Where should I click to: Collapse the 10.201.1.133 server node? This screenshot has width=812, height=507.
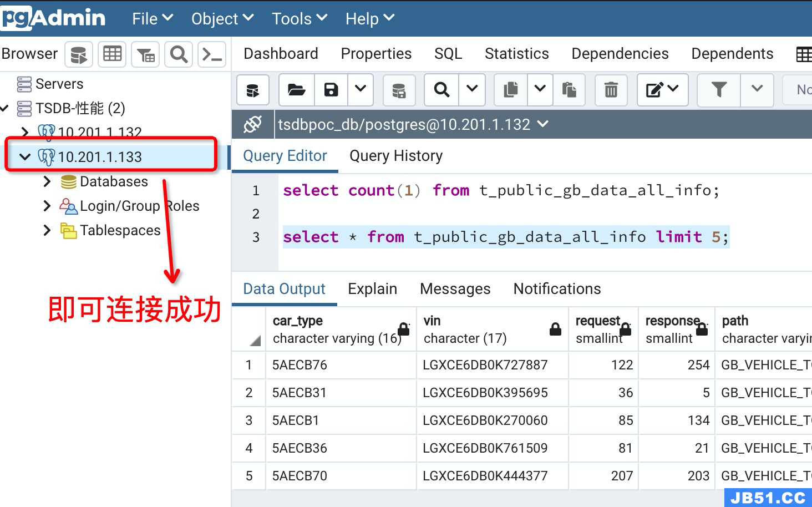pyautogui.click(x=25, y=157)
